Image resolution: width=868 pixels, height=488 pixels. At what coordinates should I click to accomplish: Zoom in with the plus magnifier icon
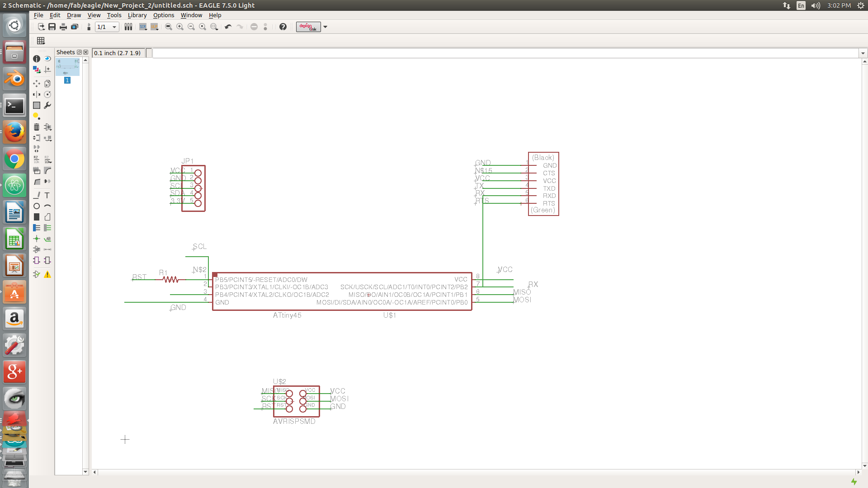coord(180,27)
